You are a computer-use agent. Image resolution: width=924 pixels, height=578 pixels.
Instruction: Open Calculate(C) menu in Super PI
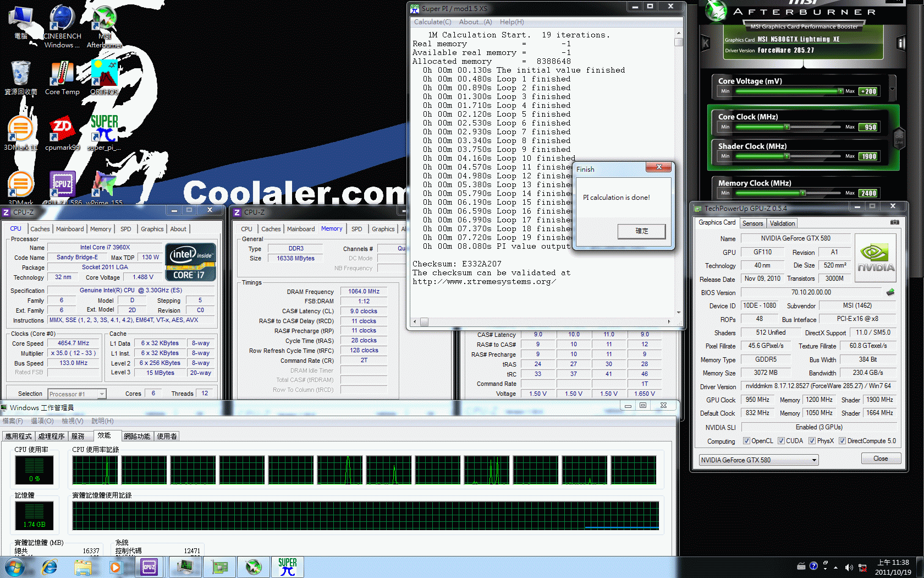click(x=432, y=22)
